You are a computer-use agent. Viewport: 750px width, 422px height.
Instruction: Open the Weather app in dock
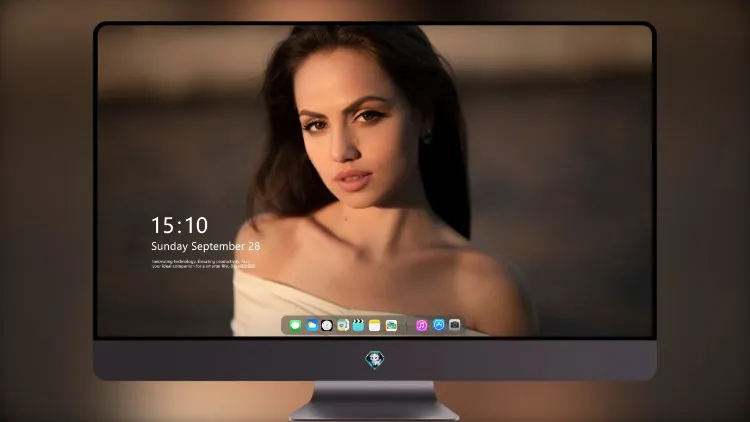tap(311, 325)
